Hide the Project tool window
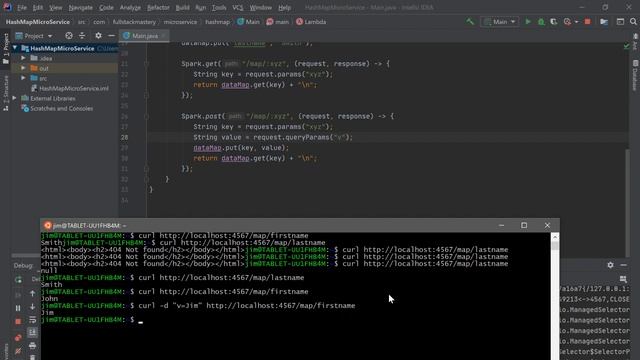Image resolution: width=640 pixels, height=360 pixels. click(x=111, y=36)
